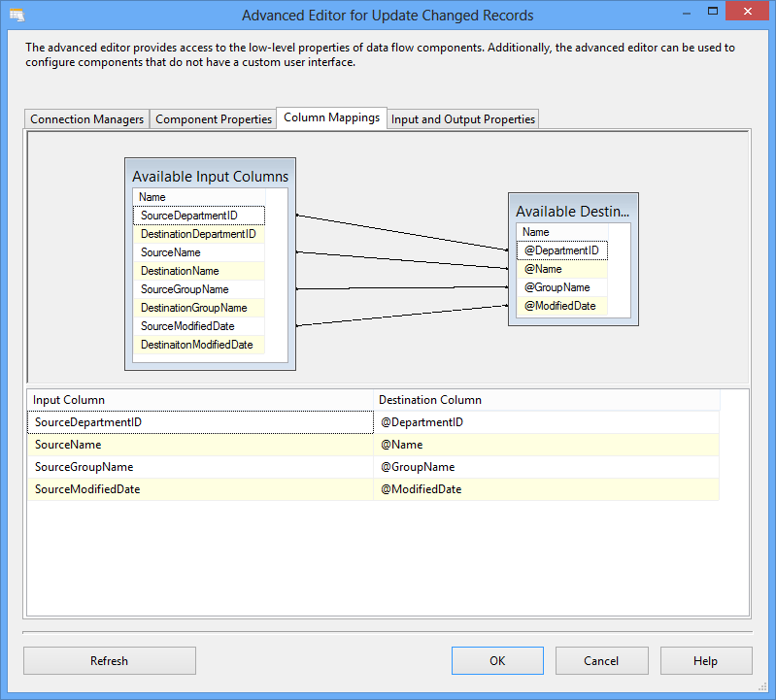The height and width of the screenshot is (700, 776).
Task: Open the Connection Managers tab
Action: coord(87,119)
